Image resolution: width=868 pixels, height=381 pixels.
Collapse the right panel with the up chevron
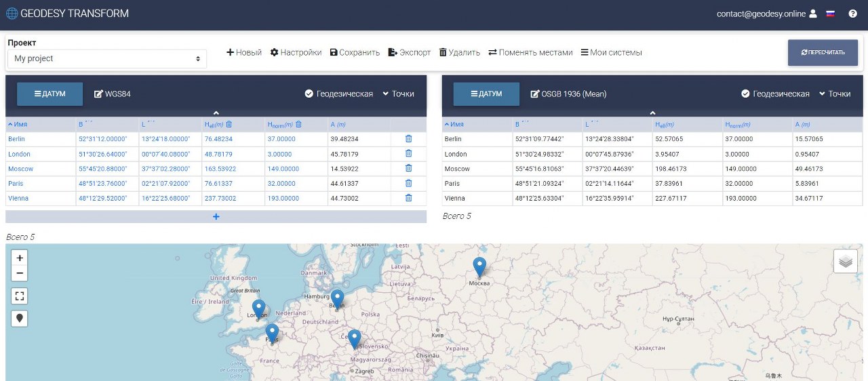[652, 113]
